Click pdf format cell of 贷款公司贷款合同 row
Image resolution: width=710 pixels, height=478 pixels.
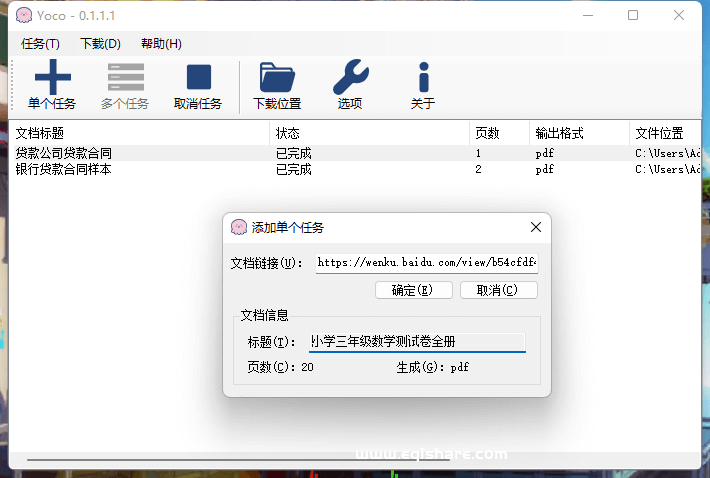click(544, 153)
